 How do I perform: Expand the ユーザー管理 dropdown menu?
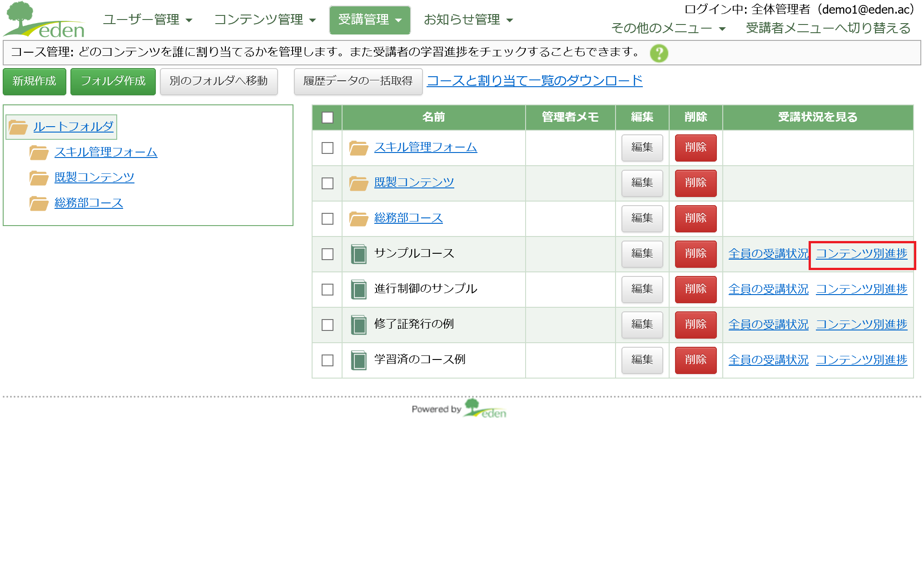click(147, 20)
